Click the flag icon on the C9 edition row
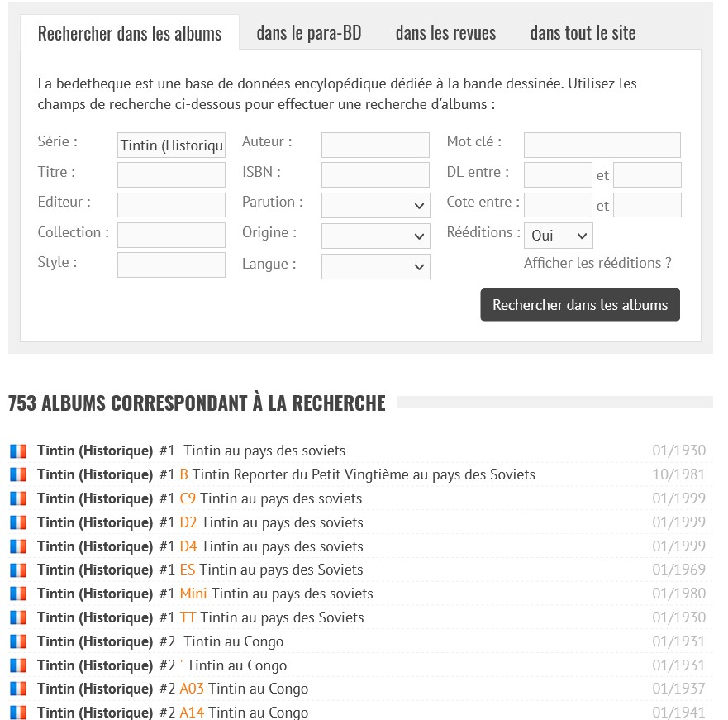Viewport: 728px width, 720px height. 18,498
